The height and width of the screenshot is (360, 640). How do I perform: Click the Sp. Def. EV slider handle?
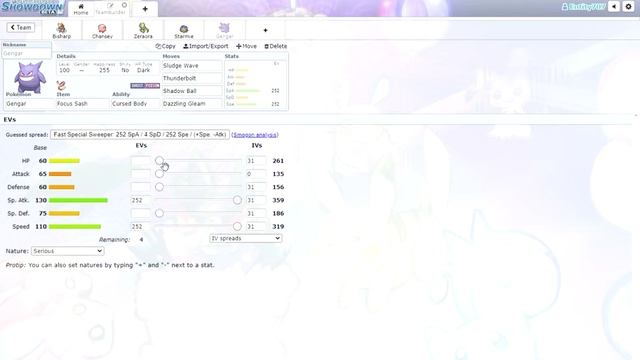tap(159, 213)
